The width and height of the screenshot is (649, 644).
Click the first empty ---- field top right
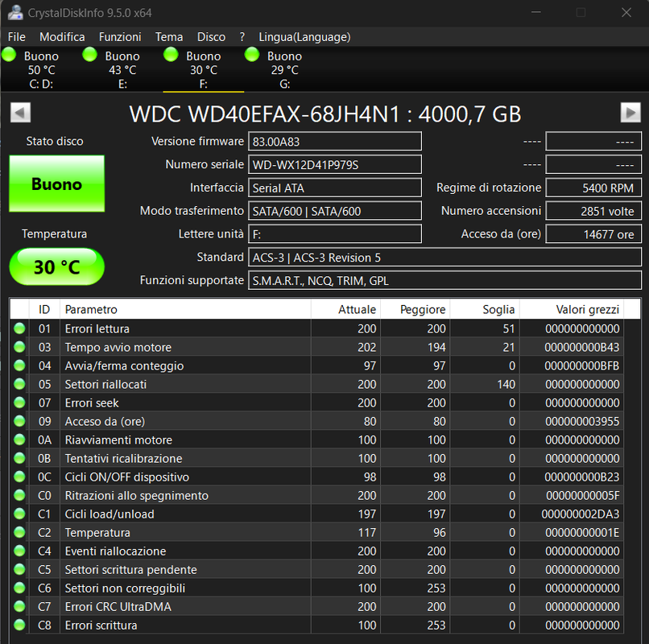coord(593,142)
